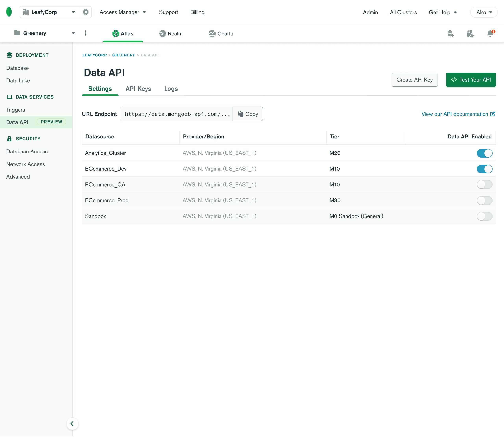Open the invite user icon
Screen dimensions: 504x437
point(451,33)
